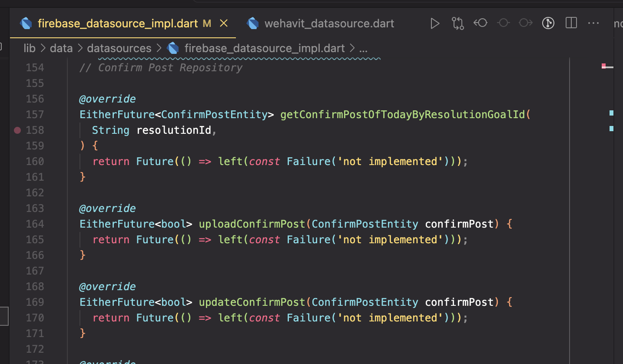Click the Dart icon on firebase tab

26,23
